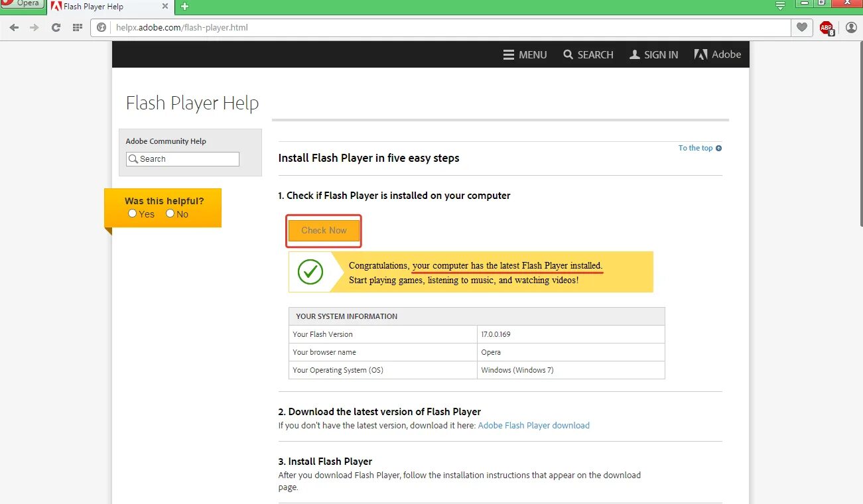Click the browser name value Opera
Screen dimensions: 863x504
(491, 352)
